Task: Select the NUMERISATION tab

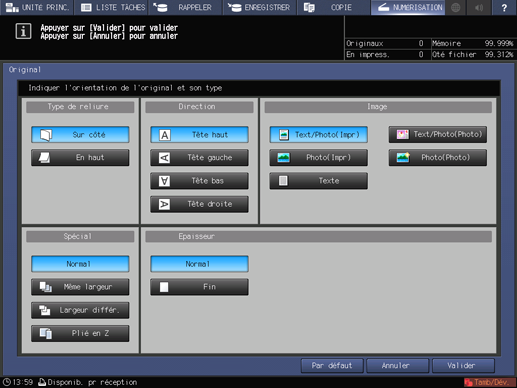Action: pos(408,7)
